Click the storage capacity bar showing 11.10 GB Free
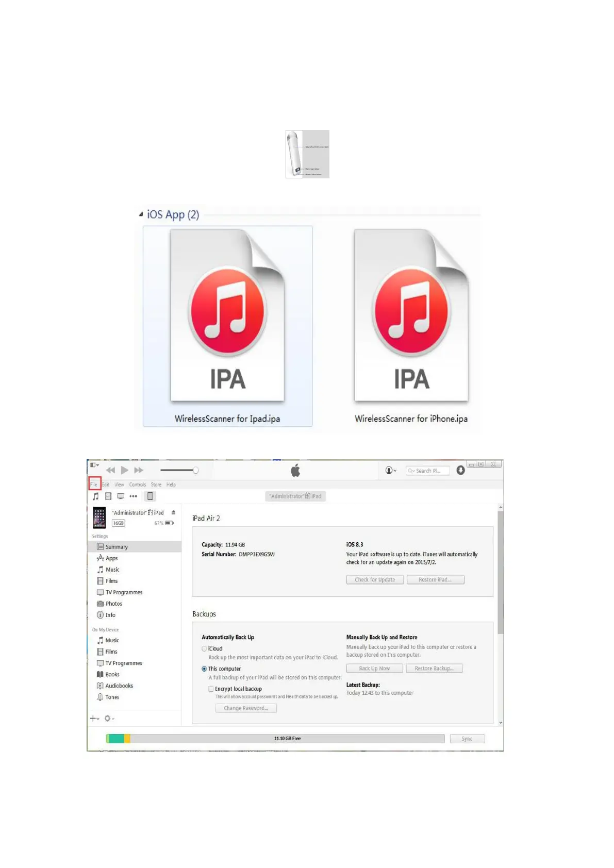Image resolution: width=614 pixels, height=868 pixels. [275, 739]
